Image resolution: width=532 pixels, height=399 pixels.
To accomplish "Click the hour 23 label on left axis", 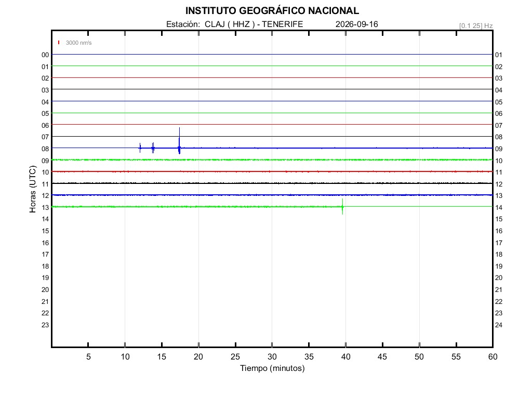I will pos(45,325).
